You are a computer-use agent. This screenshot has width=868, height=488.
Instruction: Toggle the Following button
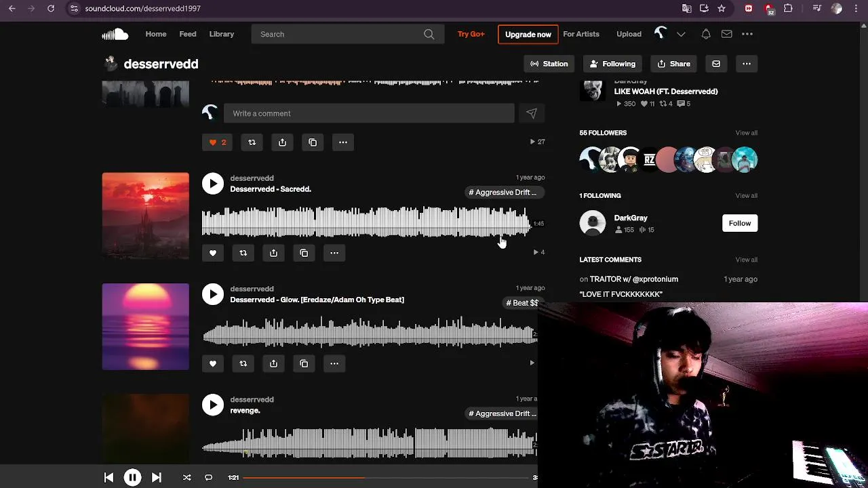pyautogui.click(x=612, y=64)
